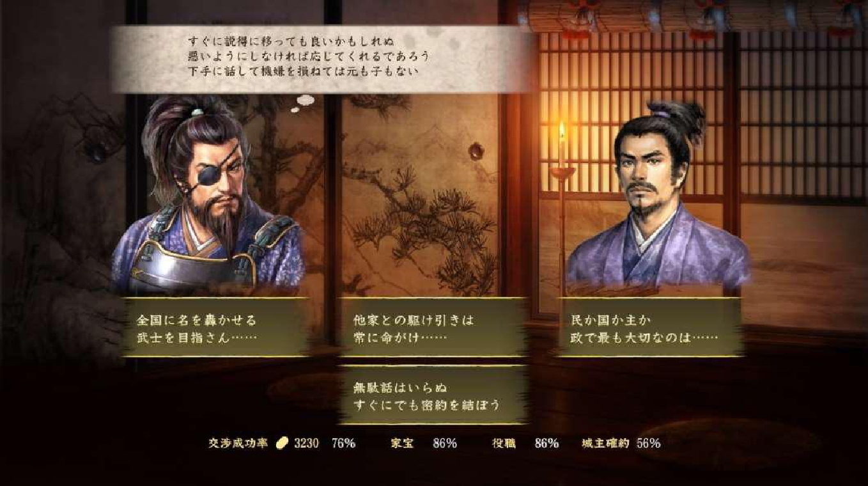This screenshot has height=486, width=868.
Task: Choose the 全国に名を轟かせる dialogue option
Action: tap(216, 327)
